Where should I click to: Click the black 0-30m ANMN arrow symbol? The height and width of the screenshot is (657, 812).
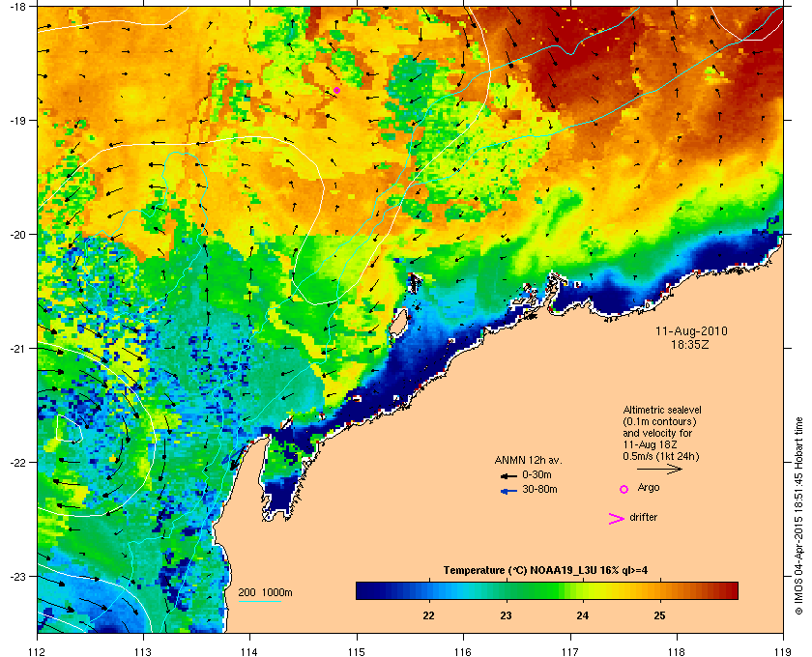click(x=508, y=475)
